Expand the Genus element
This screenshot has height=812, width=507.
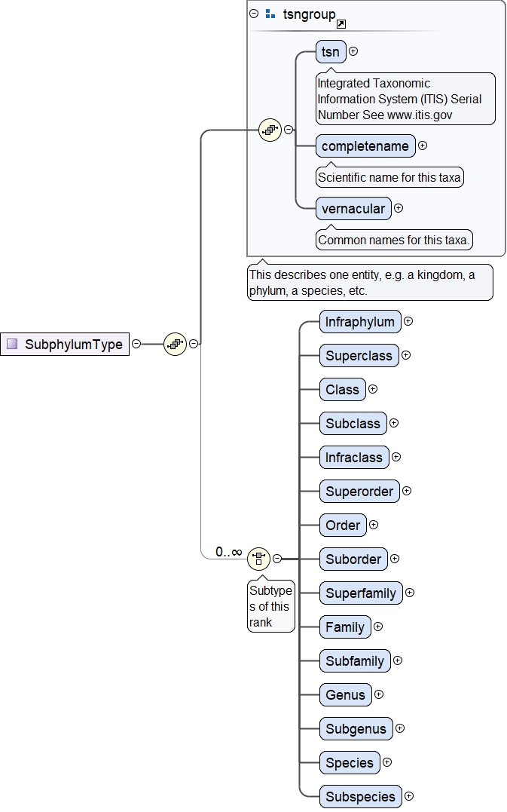(379, 694)
